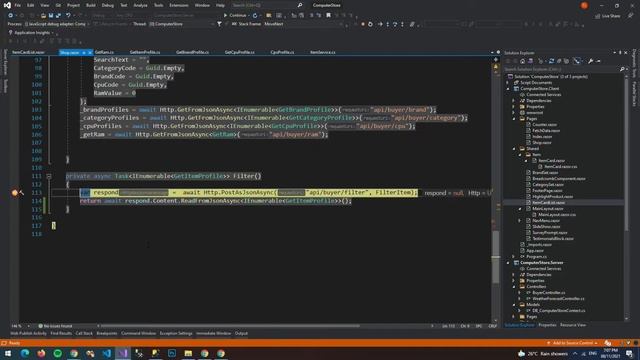This screenshot has height=360, width=640.
Task: Switch to the GetCpuProfile.cs editor tab
Action: [240, 52]
